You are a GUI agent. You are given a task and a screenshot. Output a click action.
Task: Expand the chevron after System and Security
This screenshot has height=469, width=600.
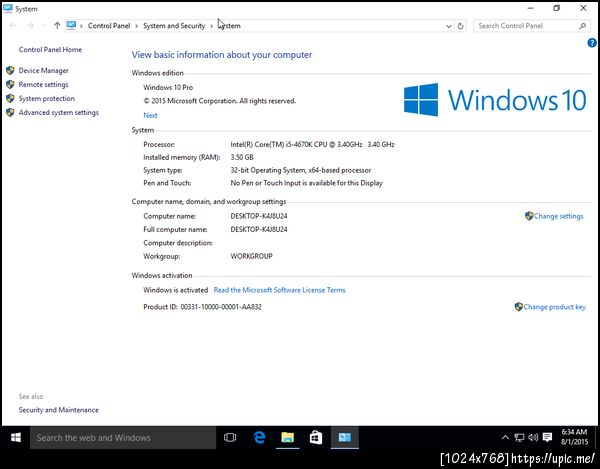point(212,26)
